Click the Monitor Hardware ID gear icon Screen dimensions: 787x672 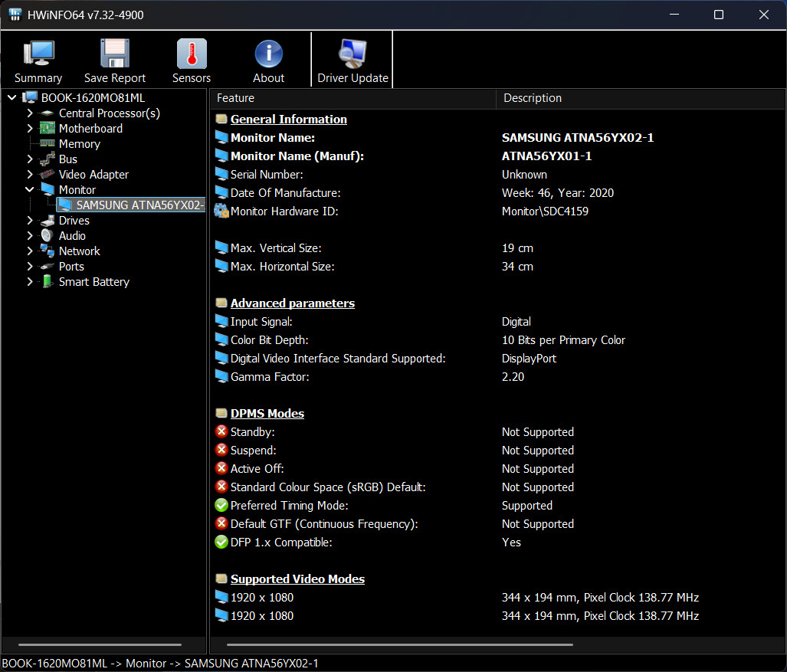tap(221, 211)
